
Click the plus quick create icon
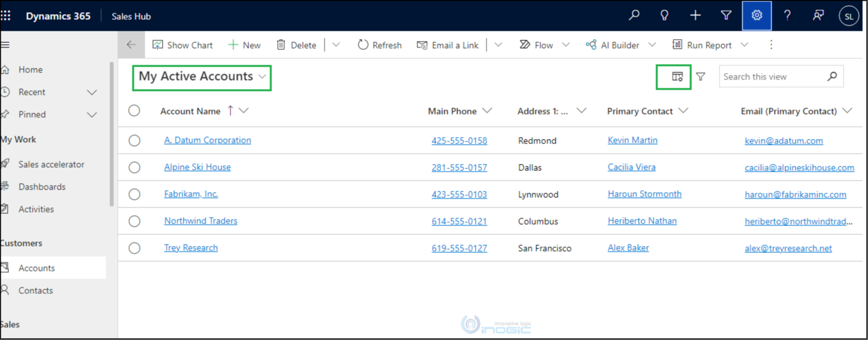click(695, 15)
